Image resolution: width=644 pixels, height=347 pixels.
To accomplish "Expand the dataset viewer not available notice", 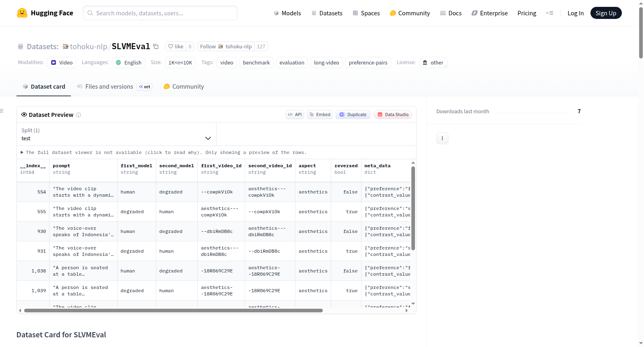I will [164, 152].
